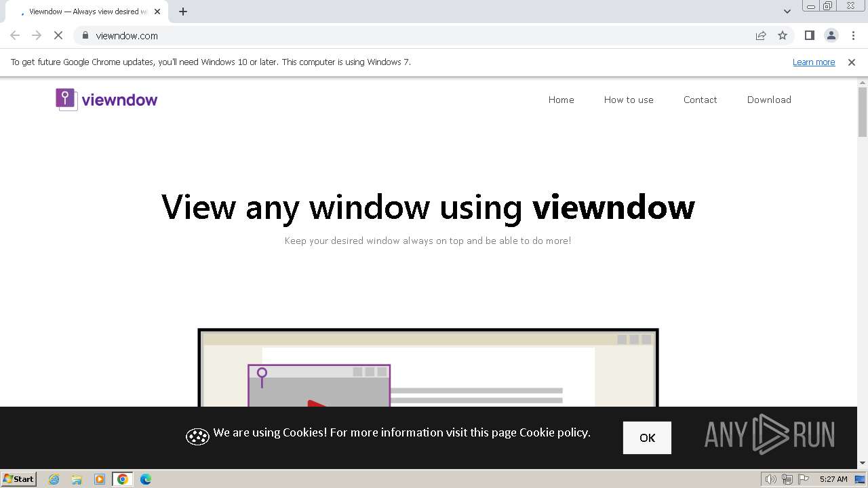The image size is (868, 488).
Task: Open the Windows Start menu
Action: [x=19, y=479]
